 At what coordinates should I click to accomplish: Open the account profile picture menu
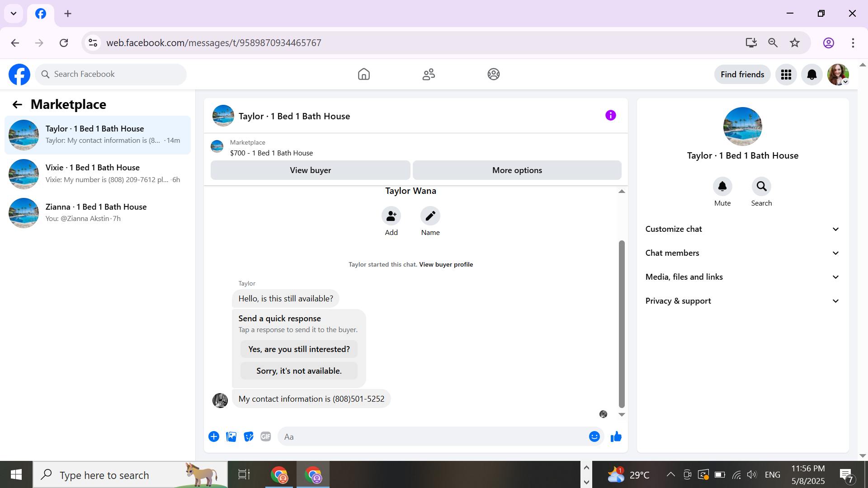[838, 75]
